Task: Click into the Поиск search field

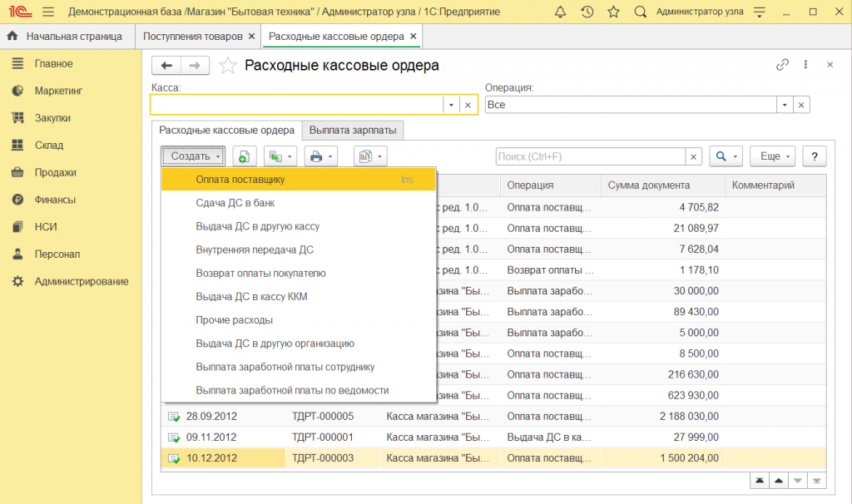Action: [590, 156]
